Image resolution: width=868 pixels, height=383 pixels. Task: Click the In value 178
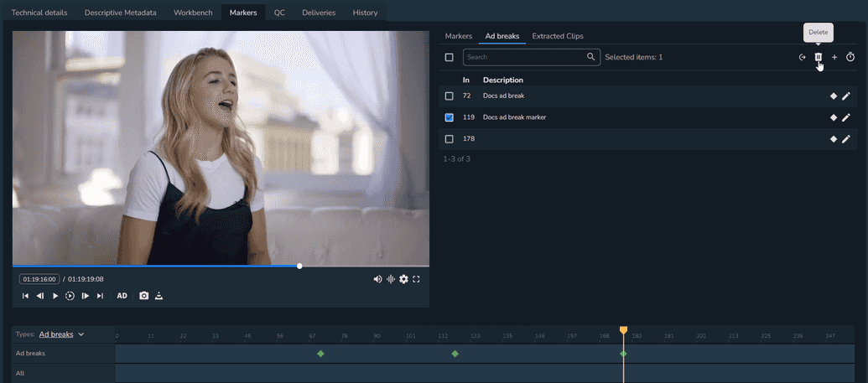(468, 139)
